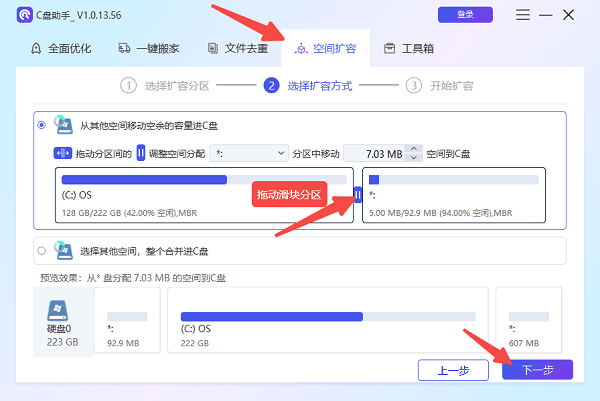Select 从其他空间移动空余的容量进C盘 radio option
Screen dimensions: 600x401
click(41, 125)
